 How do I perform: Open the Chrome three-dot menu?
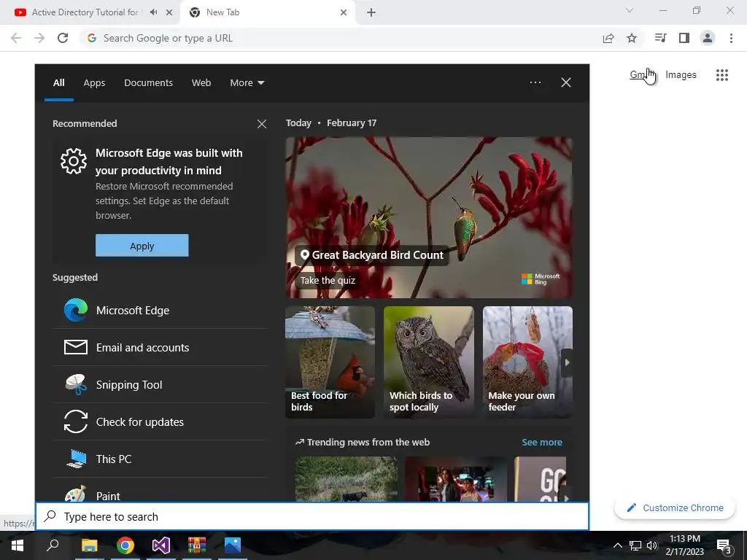(x=731, y=38)
